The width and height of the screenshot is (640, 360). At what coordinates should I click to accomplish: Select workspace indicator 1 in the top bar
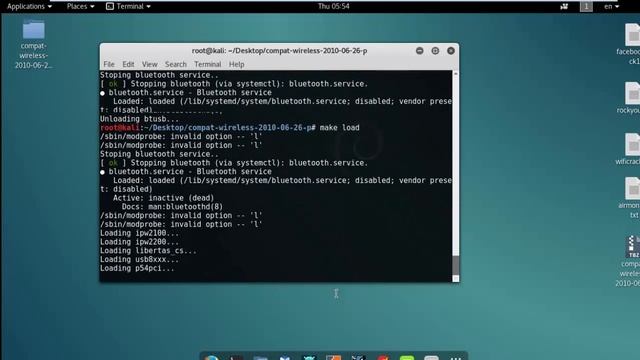click(x=586, y=6)
